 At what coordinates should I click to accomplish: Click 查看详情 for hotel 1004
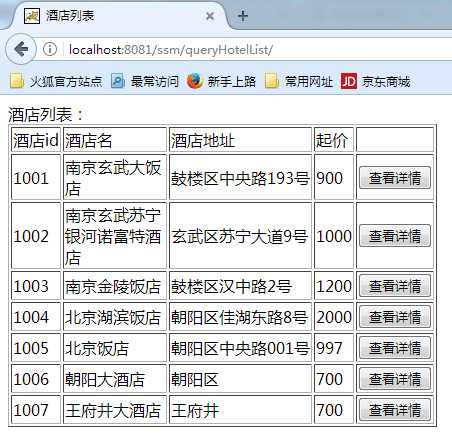pyautogui.click(x=395, y=317)
